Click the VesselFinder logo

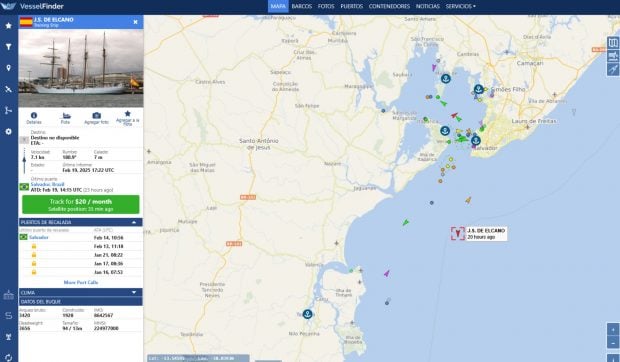32,6
